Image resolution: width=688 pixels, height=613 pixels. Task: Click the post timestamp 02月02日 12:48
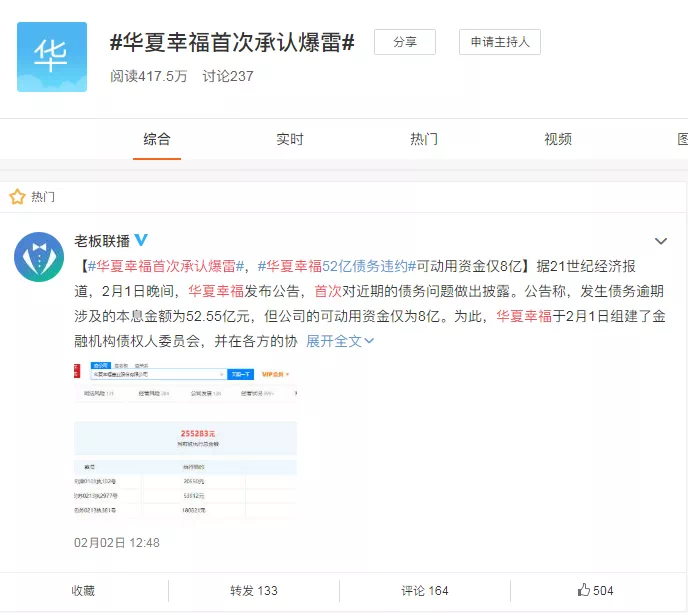(x=117, y=543)
